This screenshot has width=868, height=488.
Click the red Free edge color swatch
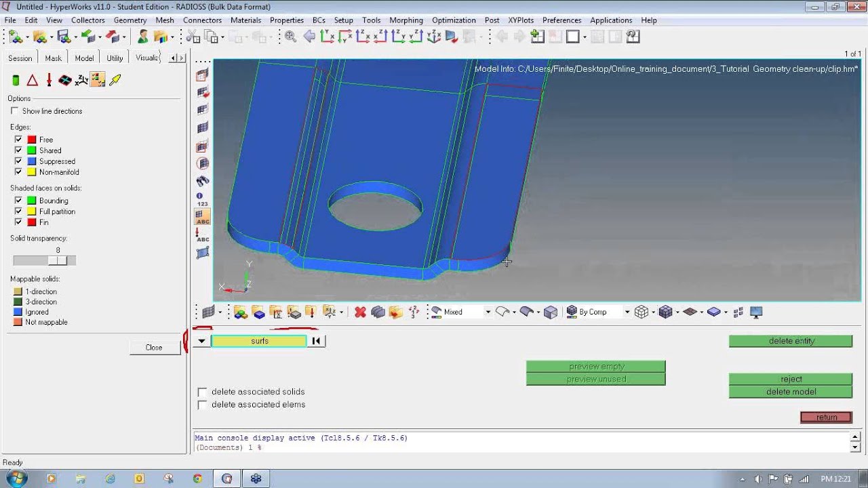[x=31, y=140]
